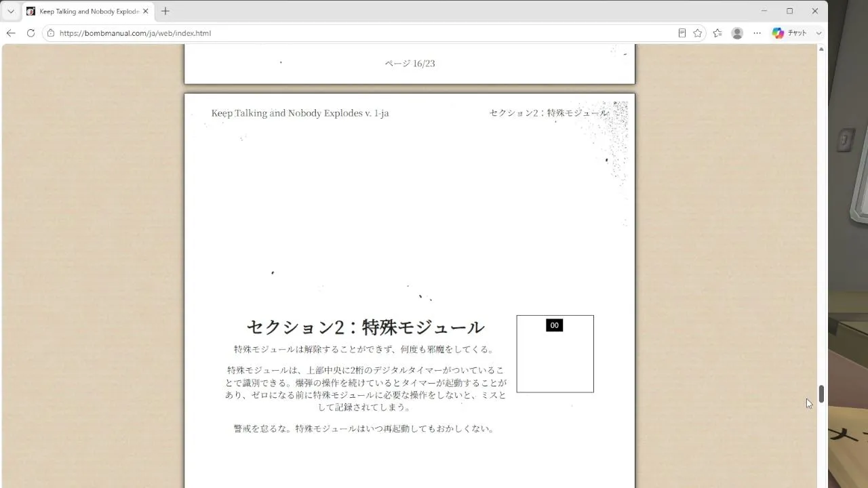Open the tab search chevron in title bar
The height and width of the screenshot is (488, 868).
[x=11, y=12]
